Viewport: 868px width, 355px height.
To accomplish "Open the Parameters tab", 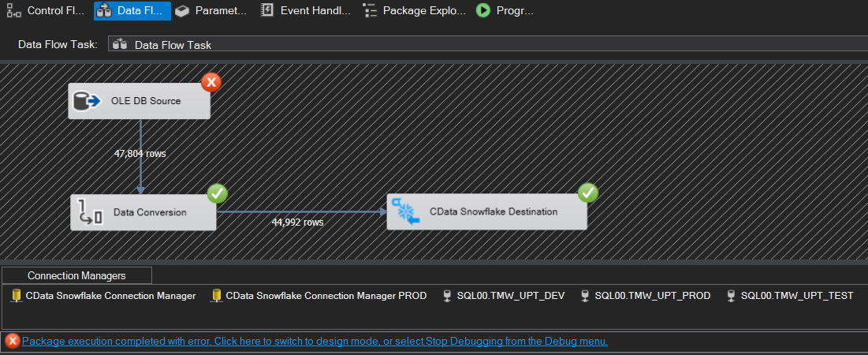I will (x=211, y=10).
